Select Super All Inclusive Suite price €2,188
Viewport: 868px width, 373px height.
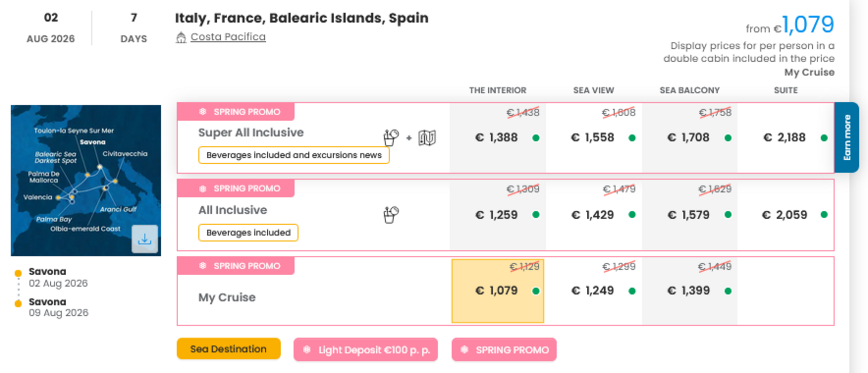click(x=785, y=138)
